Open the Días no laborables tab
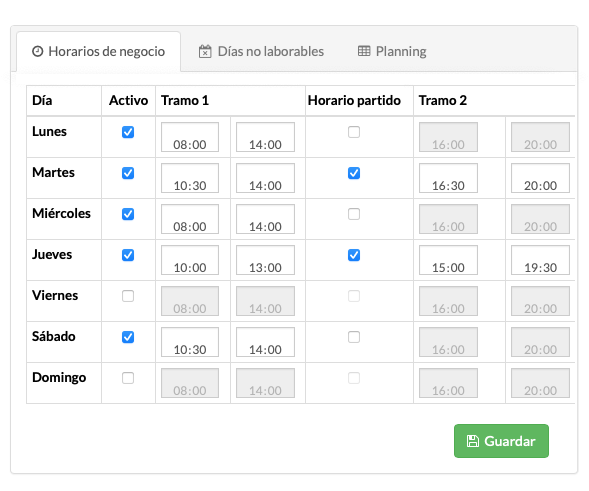The image size is (589, 491). (x=261, y=51)
